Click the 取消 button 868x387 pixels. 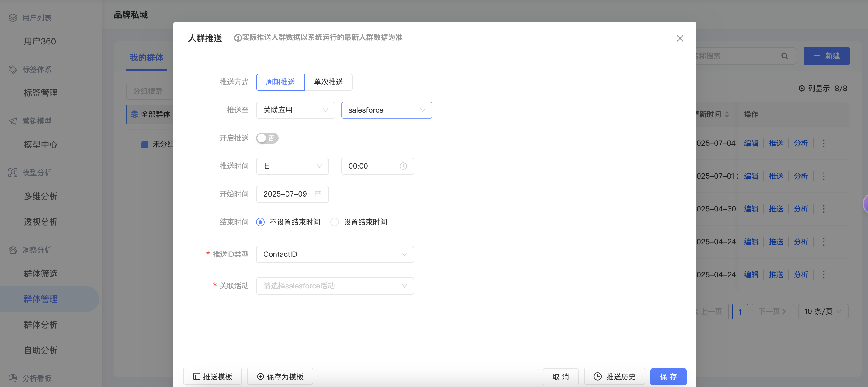pos(560,377)
